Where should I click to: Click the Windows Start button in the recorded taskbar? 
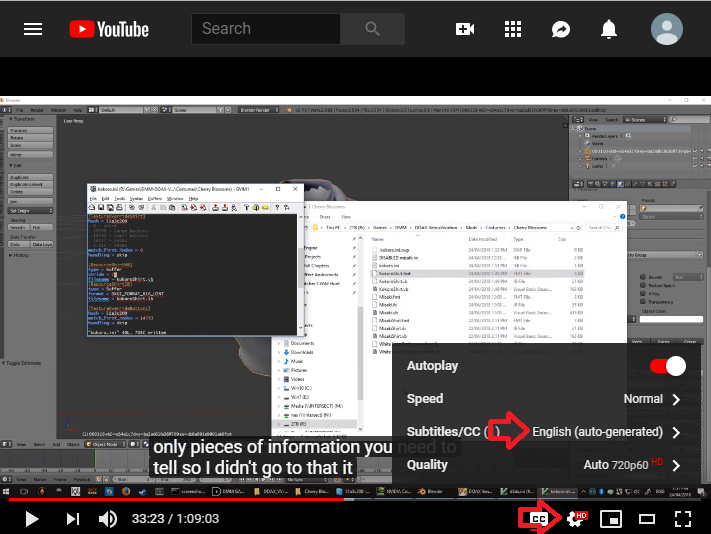coord(6,491)
